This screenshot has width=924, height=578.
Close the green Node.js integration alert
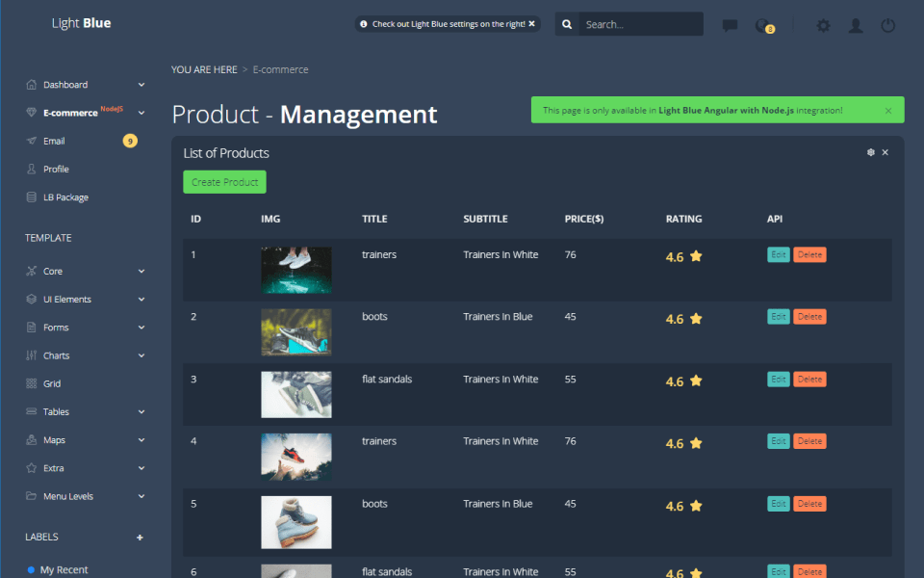(x=887, y=111)
